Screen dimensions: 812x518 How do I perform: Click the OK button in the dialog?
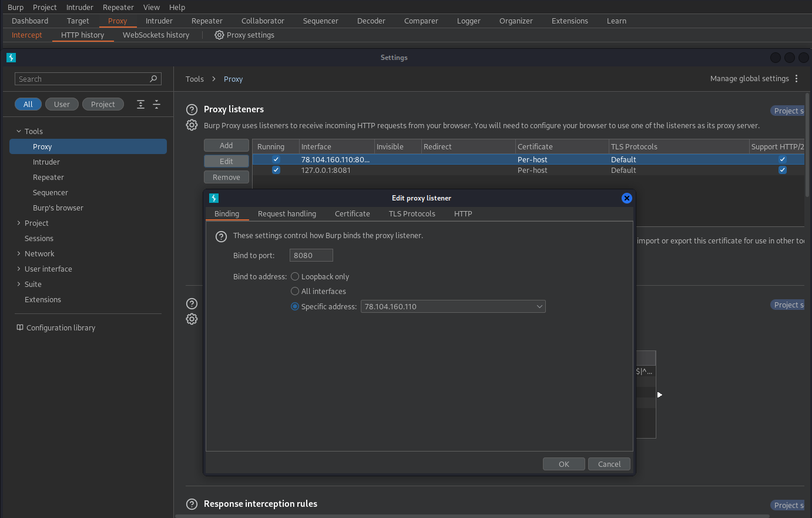564,464
